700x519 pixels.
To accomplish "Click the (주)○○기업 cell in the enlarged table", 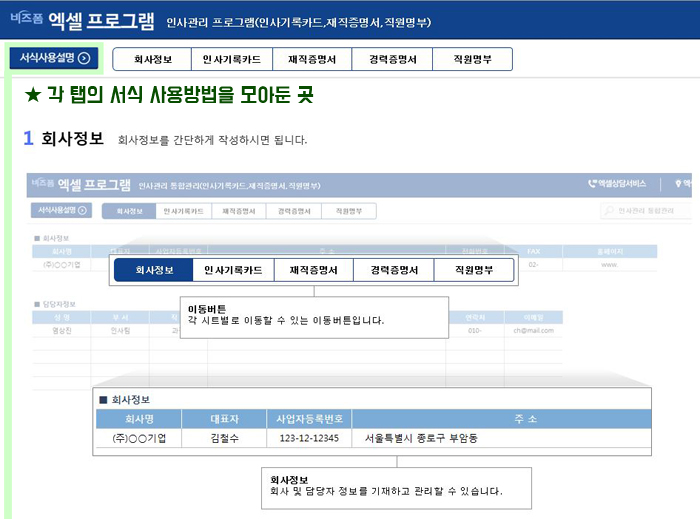I will click(x=139, y=438).
